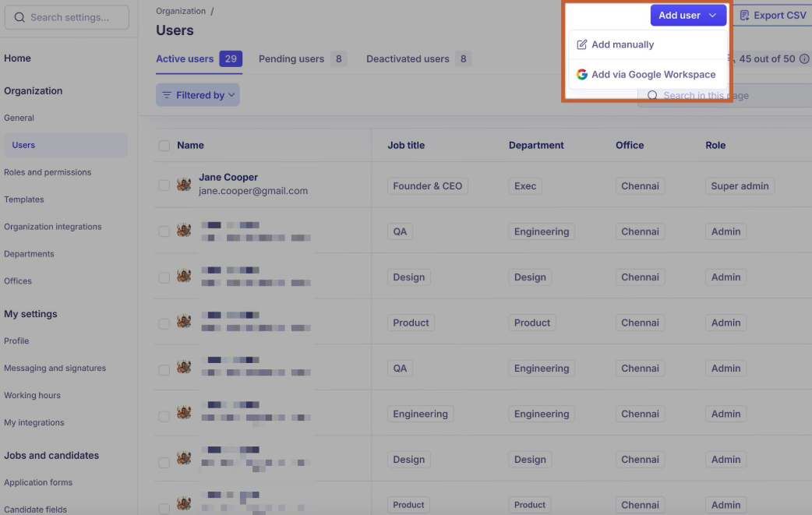The height and width of the screenshot is (515, 812).
Task: Check the checkbox for Jane Cooper's row
Action: click(164, 185)
